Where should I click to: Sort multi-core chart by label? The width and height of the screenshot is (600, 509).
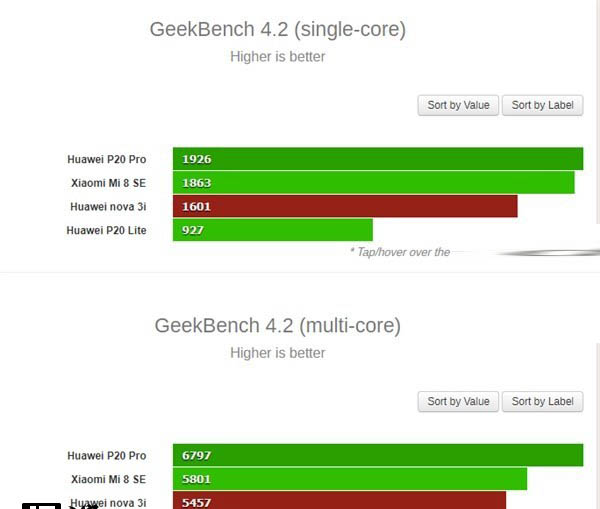click(x=542, y=401)
